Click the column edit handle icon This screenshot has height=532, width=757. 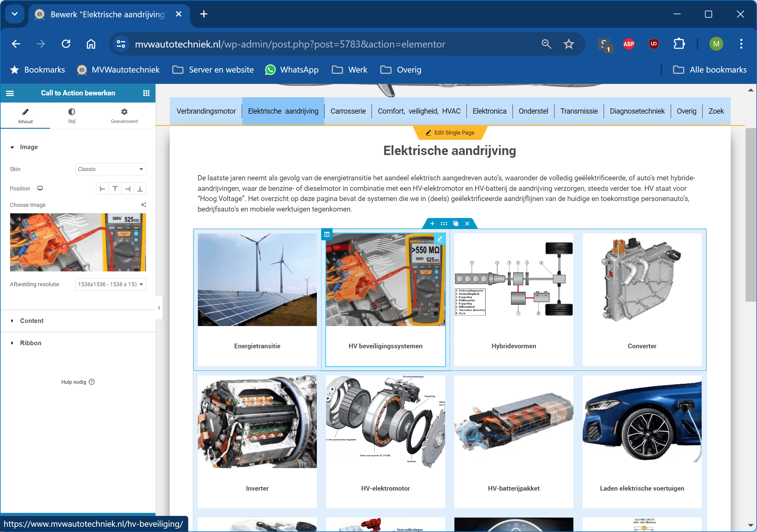coord(327,234)
